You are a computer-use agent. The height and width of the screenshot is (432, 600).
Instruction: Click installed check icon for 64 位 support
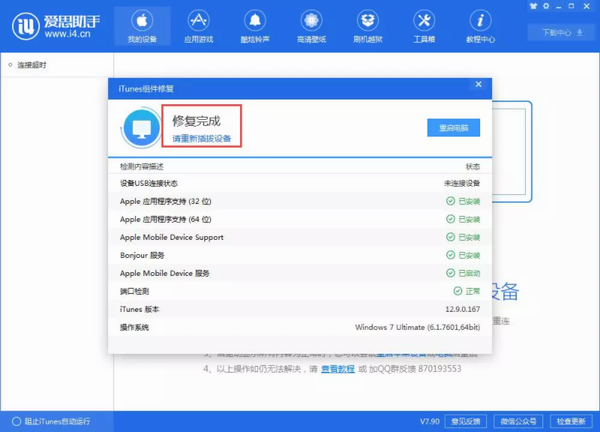tap(450, 219)
